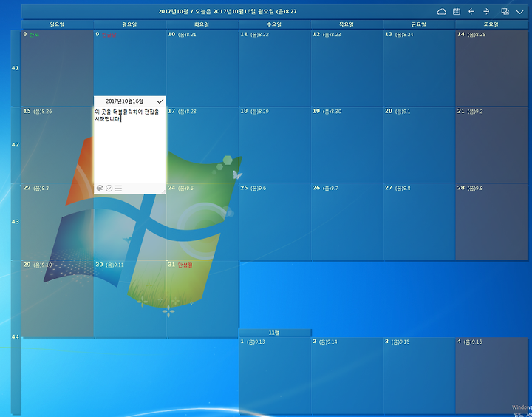The height and width of the screenshot is (417, 532).
Task: Select the October 24 day cell
Action: point(202,222)
